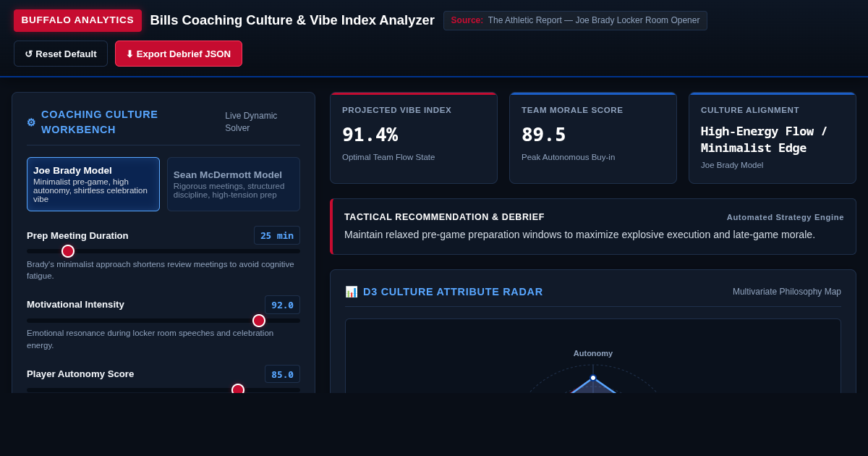Click the 'Player Autonomy Score' label
The width and height of the screenshot is (868, 456).
[x=80, y=374]
